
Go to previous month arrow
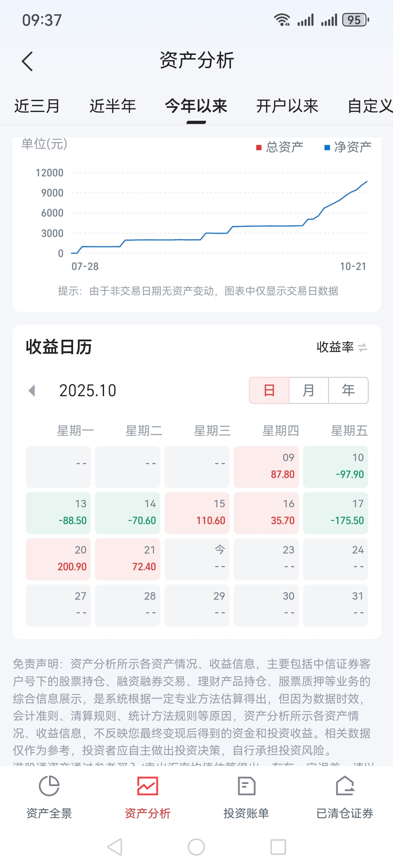32,390
